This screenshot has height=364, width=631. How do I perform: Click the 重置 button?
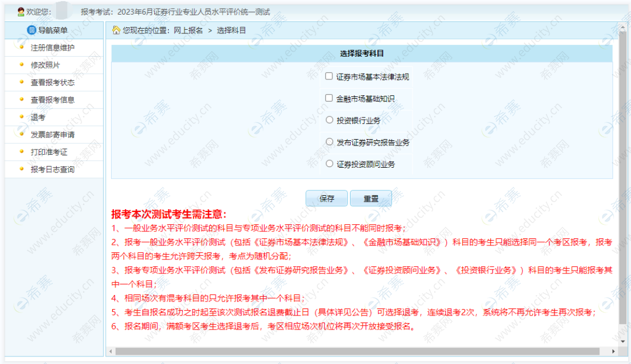click(370, 199)
